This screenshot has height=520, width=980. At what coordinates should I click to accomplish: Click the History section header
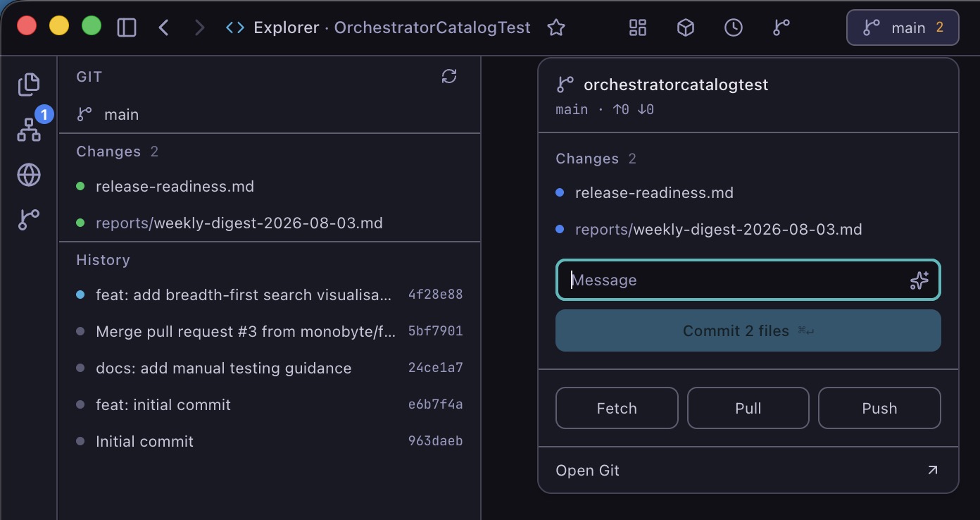pyautogui.click(x=103, y=260)
